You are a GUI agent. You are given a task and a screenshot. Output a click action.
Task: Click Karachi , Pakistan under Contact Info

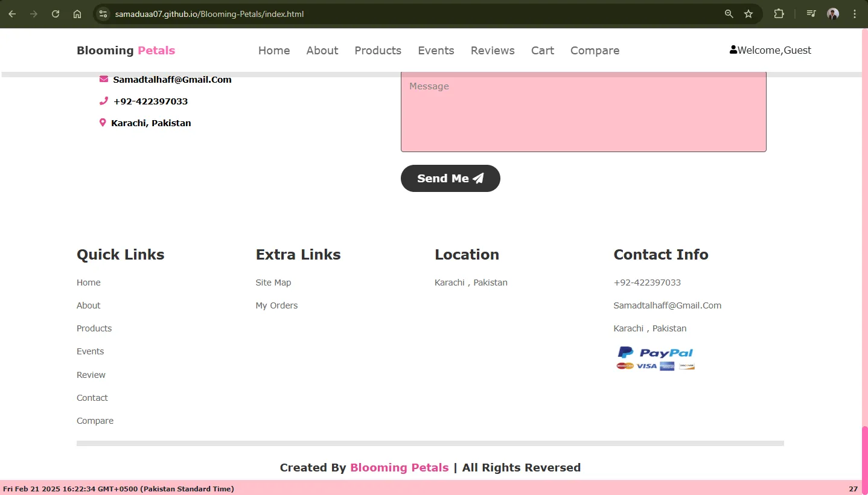pyautogui.click(x=650, y=328)
